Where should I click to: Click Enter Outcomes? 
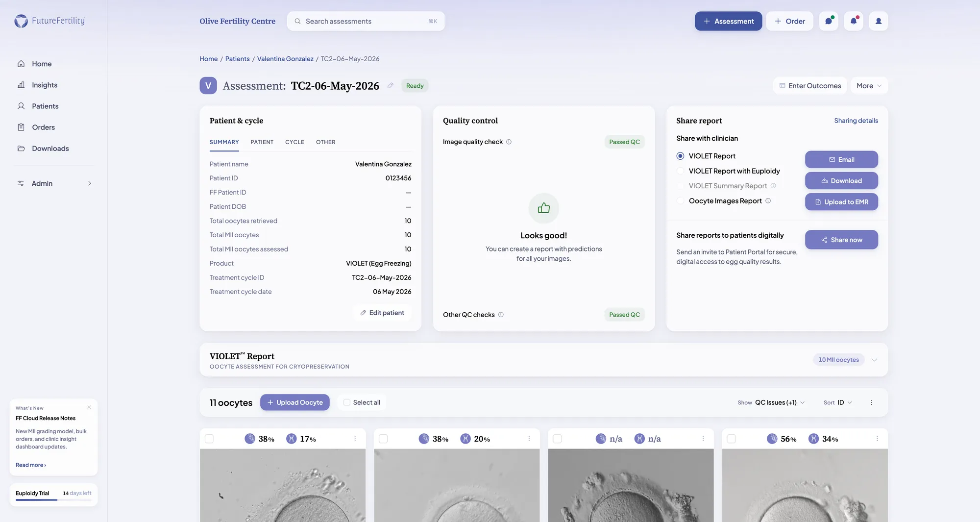tap(810, 86)
